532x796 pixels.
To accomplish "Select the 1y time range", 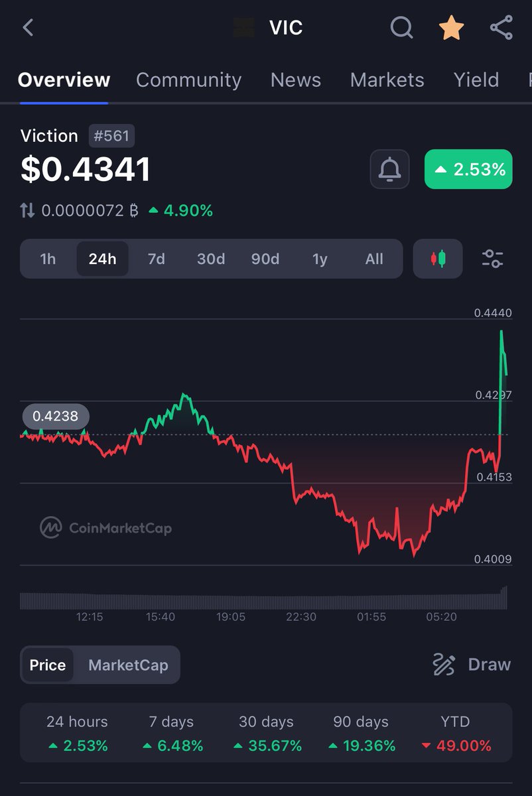I will [x=320, y=259].
